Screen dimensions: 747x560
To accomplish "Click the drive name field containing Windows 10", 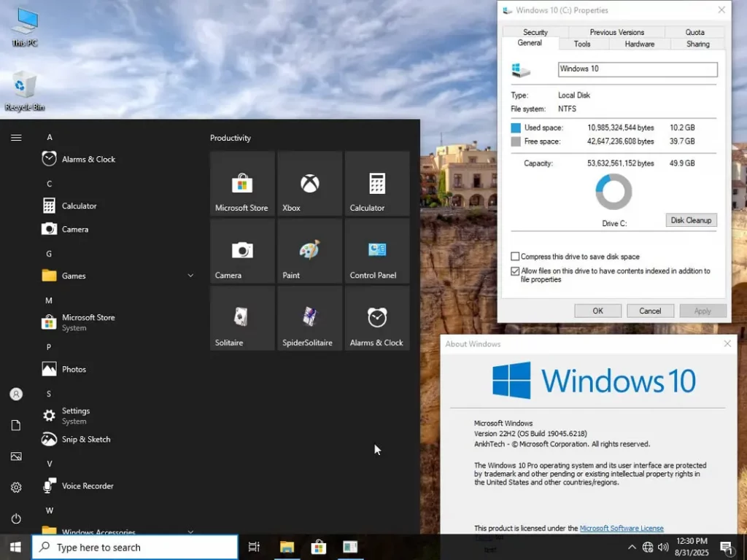I will (638, 69).
